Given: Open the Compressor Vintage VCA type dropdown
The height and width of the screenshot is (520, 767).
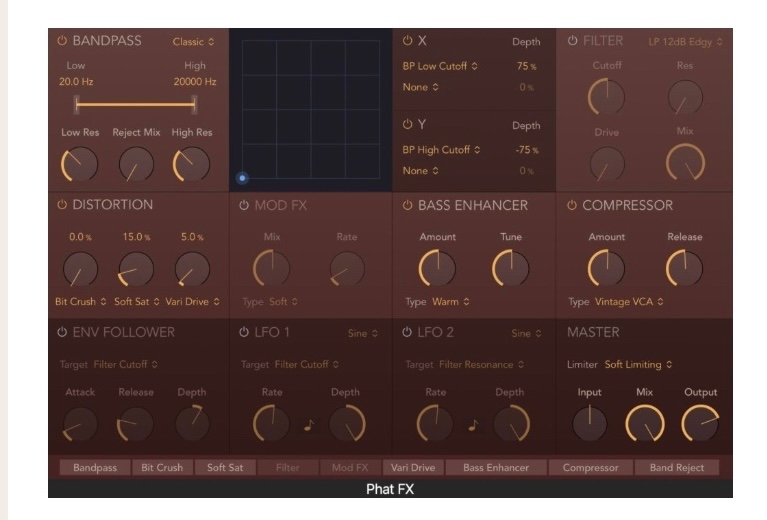Looking at the screenshot, I should click(630, 302).
